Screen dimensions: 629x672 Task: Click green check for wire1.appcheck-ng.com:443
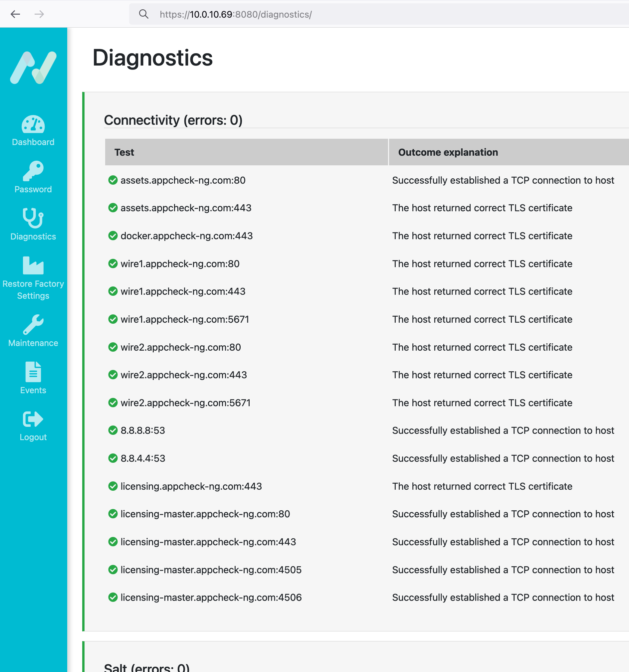(x=113, y=291)
